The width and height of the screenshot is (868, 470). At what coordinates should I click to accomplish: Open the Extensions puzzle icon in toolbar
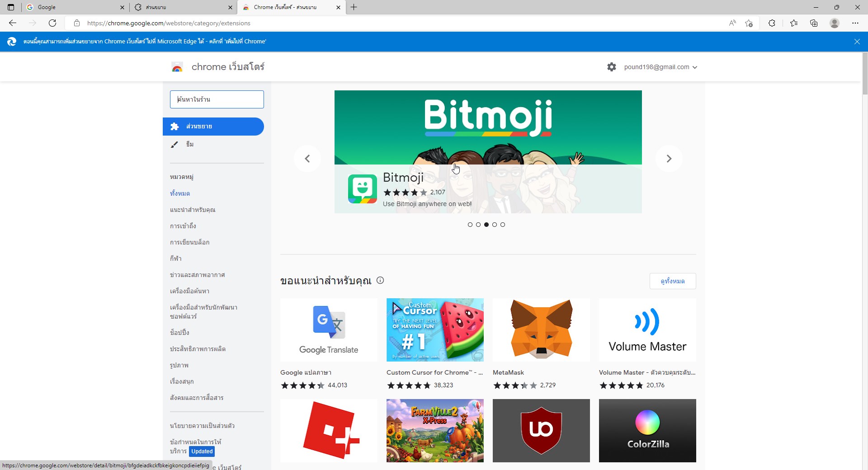(x=772, y=23)
